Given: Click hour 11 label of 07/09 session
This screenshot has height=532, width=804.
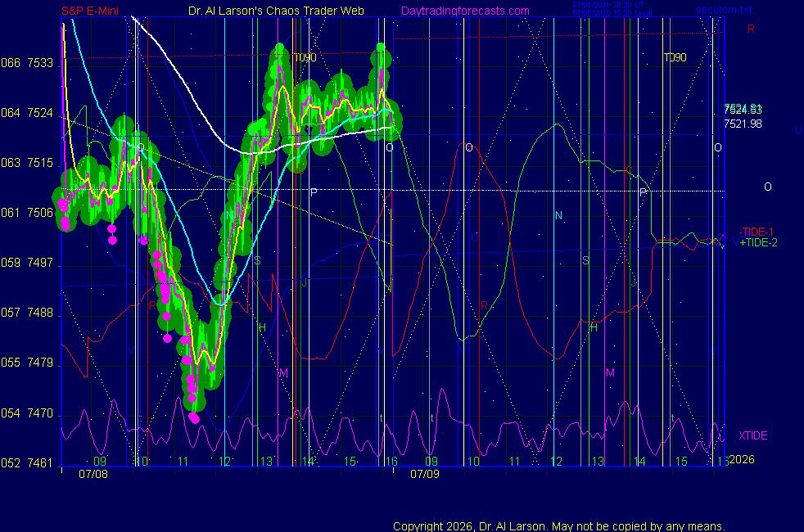Looking at the screenshot, I should click(x=515, y=462).
